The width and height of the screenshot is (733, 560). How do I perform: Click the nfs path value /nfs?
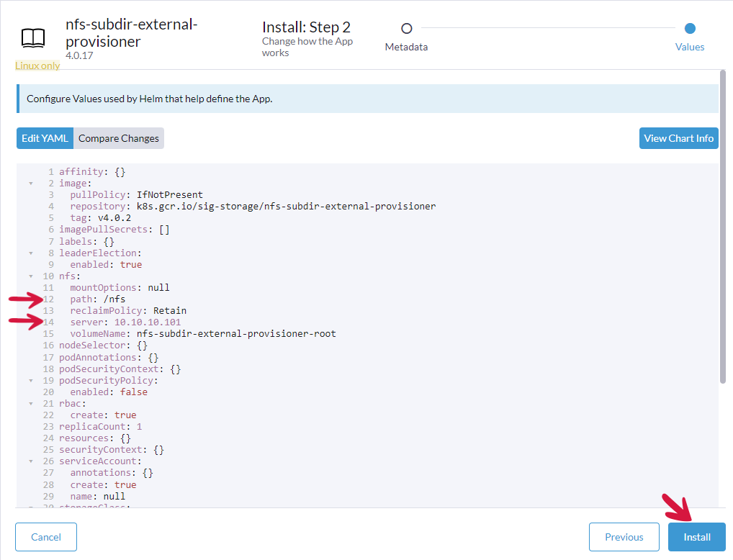pyautogui.click(x=113, y=299)
